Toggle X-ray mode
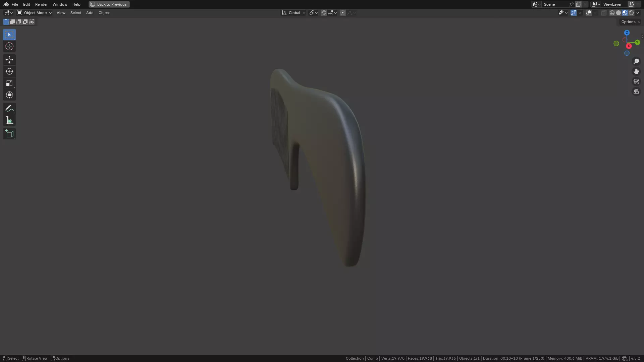644x362 pixels. (604, 13)
